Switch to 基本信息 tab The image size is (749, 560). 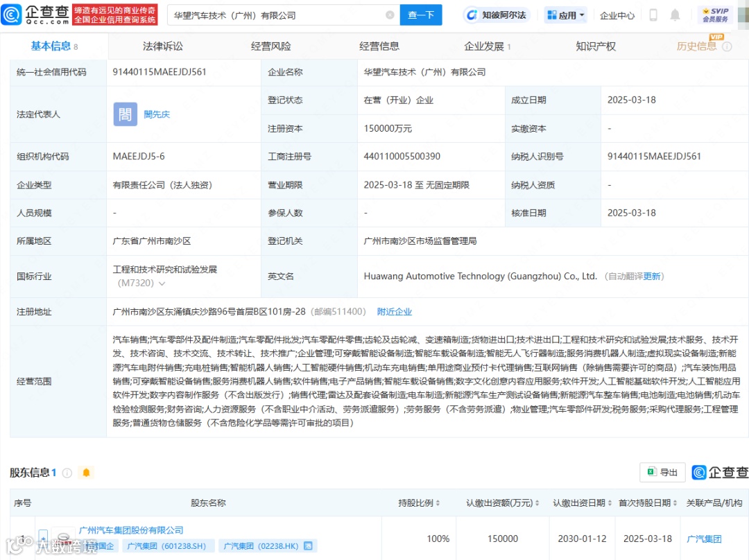pos(54,46)
